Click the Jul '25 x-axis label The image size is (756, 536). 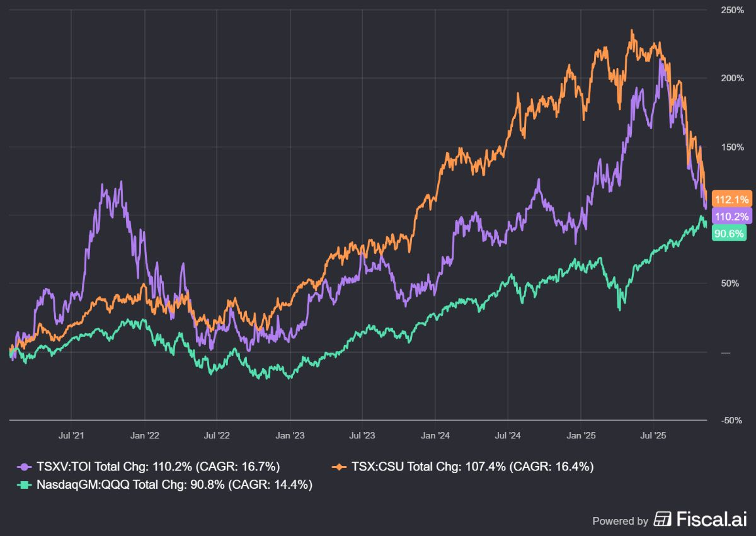pyautogui.click(x=653, y=434)
